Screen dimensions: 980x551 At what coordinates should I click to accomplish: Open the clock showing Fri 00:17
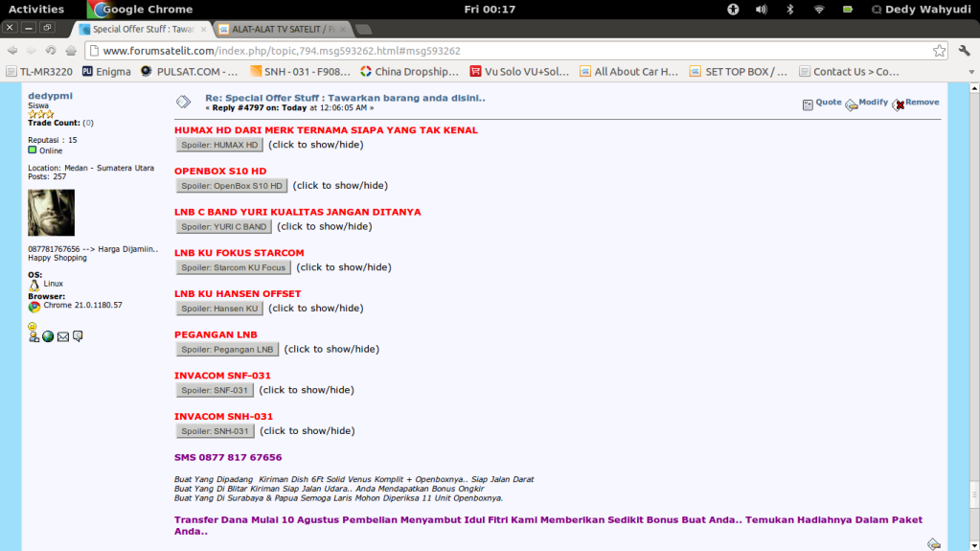tap(490, 10)
